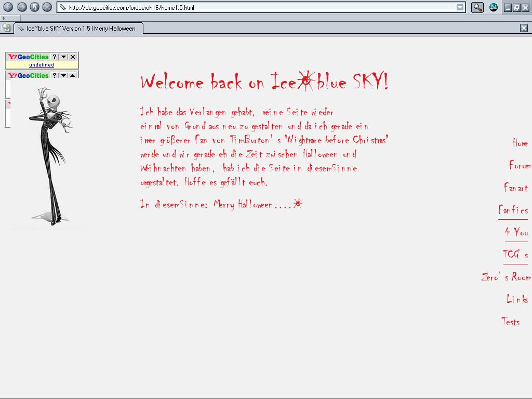Click the red splat icon after Merry Halloween

[x=298, y=203]
